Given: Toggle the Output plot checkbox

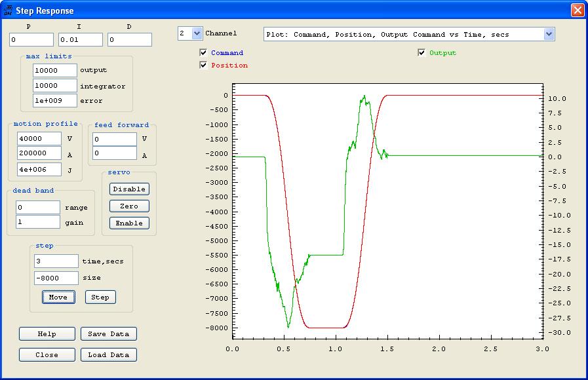Looking at the screenshot, I should pyautogui.click(x=421, y=53).
